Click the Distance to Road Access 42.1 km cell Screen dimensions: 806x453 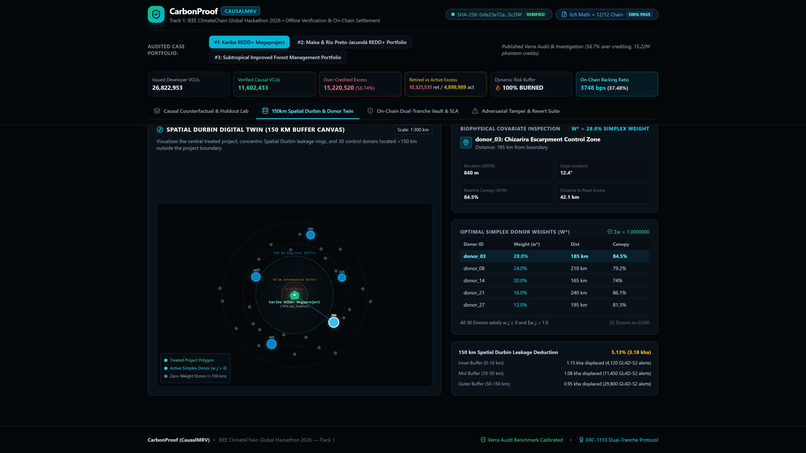(602, 193)
